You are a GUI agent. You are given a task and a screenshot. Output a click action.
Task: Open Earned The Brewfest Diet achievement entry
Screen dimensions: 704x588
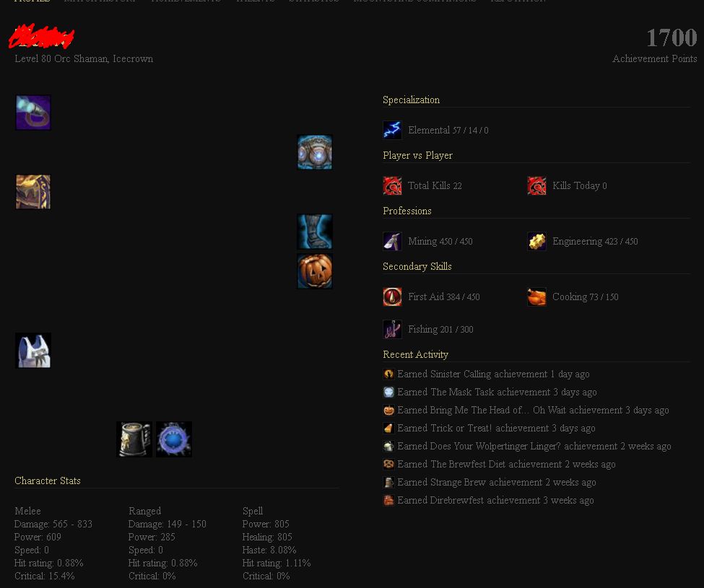[x=506, y=464]
